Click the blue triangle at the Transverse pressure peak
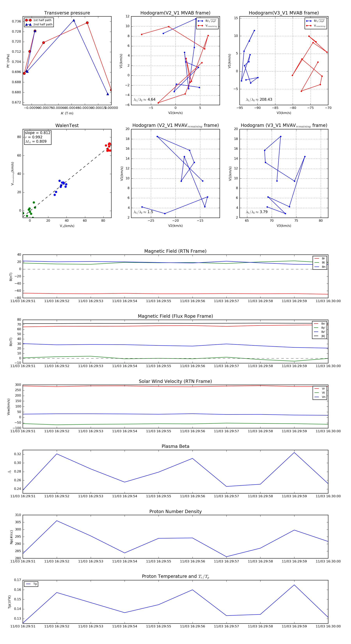 click(x=74, y=20)
